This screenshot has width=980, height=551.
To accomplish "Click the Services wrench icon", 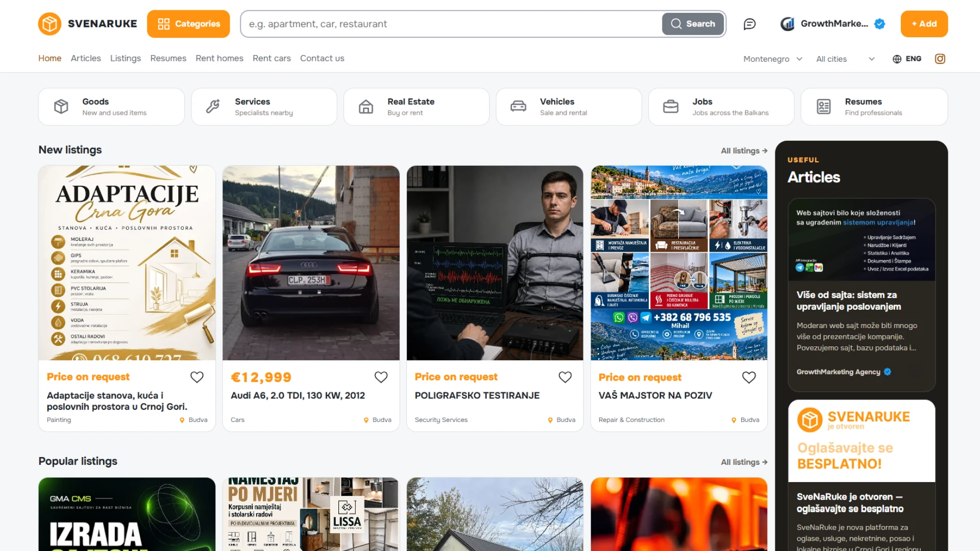I will point(213,107).
